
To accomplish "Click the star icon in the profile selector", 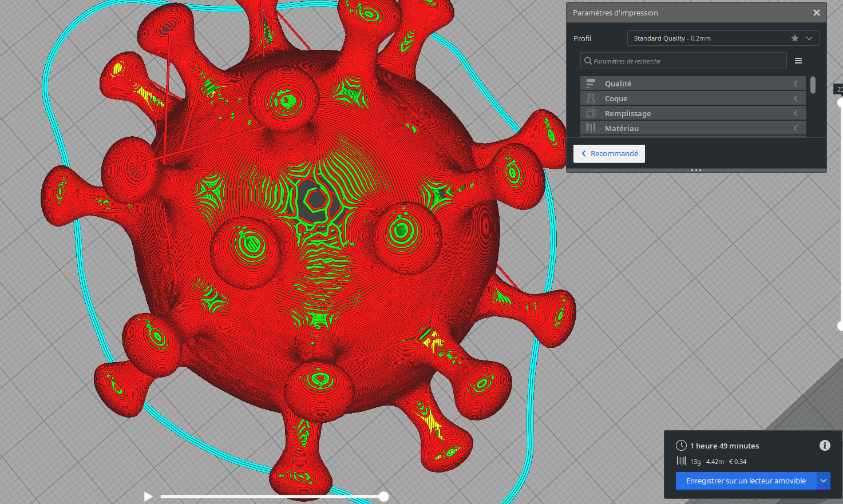I will tap(795, 38).
